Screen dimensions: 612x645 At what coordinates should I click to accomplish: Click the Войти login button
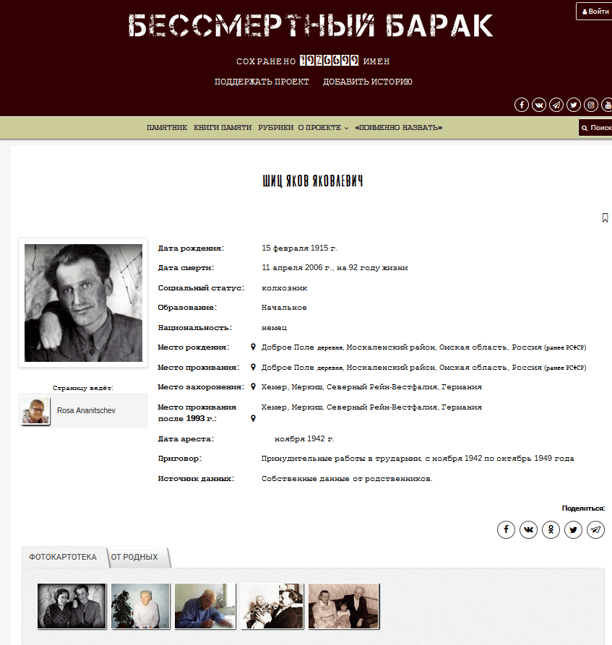[x=595, y=12]
